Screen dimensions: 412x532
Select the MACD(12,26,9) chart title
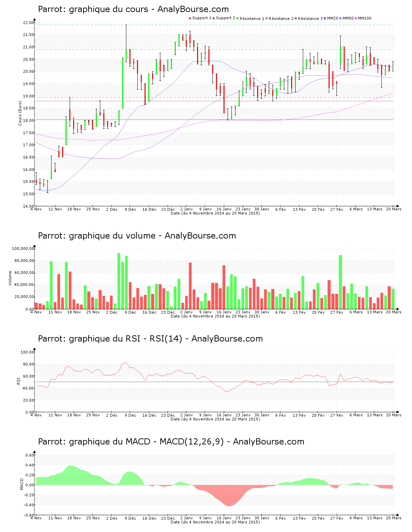171,442
